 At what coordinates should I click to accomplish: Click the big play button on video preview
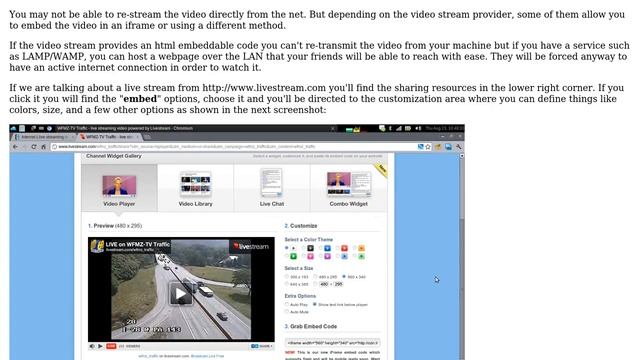point(180,294)
